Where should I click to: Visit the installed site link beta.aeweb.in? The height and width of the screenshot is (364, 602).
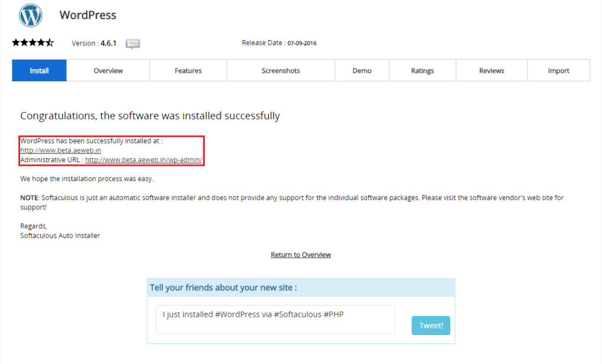coord(60,150)
